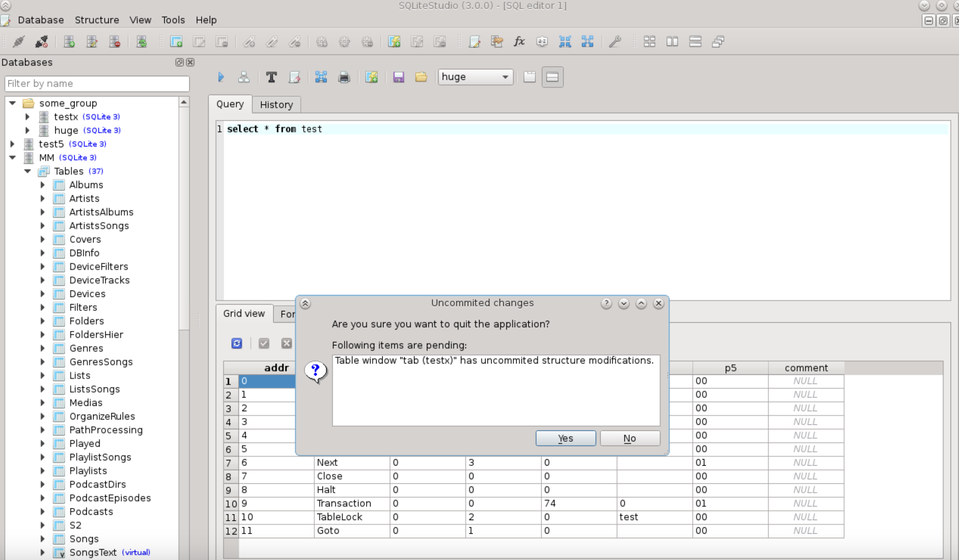The image size is (959, 560).
Task: Expand the testx database node
Action: 27,117
